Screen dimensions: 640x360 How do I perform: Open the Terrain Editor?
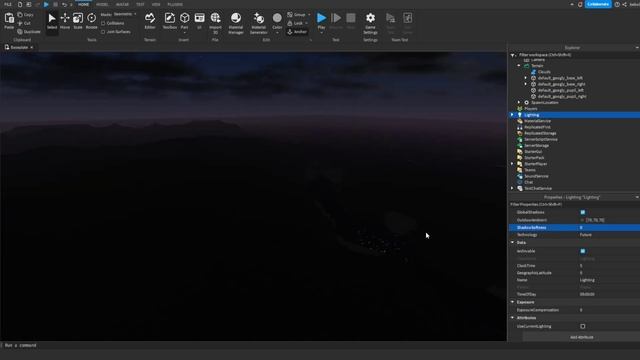[x=150, y=21]
